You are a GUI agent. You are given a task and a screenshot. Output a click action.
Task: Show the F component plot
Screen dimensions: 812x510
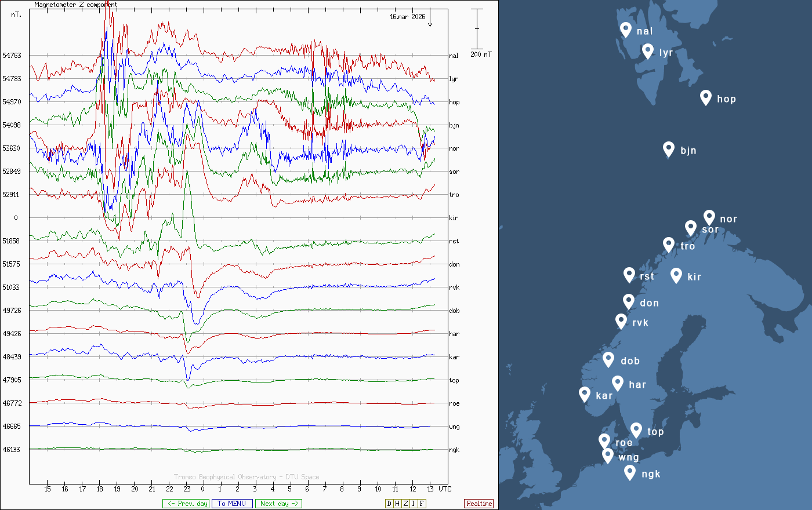coord(422,504)
